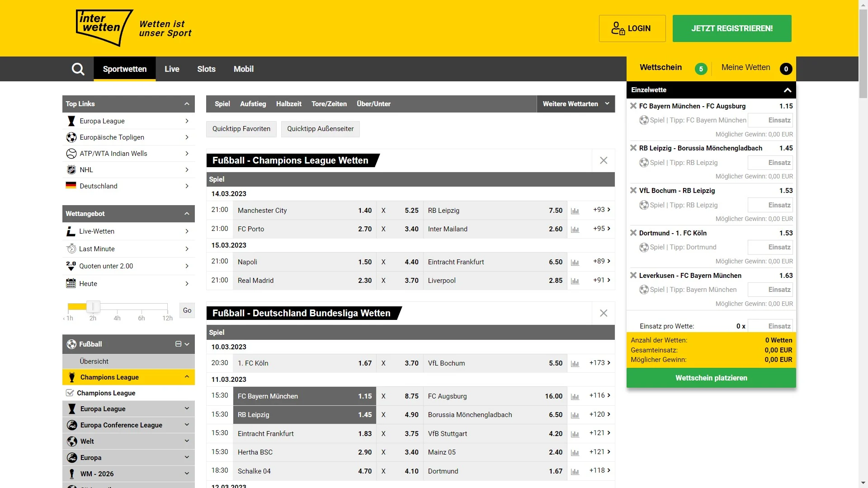
Task: Open the Mobil tab
Action: tap(244, 69)
